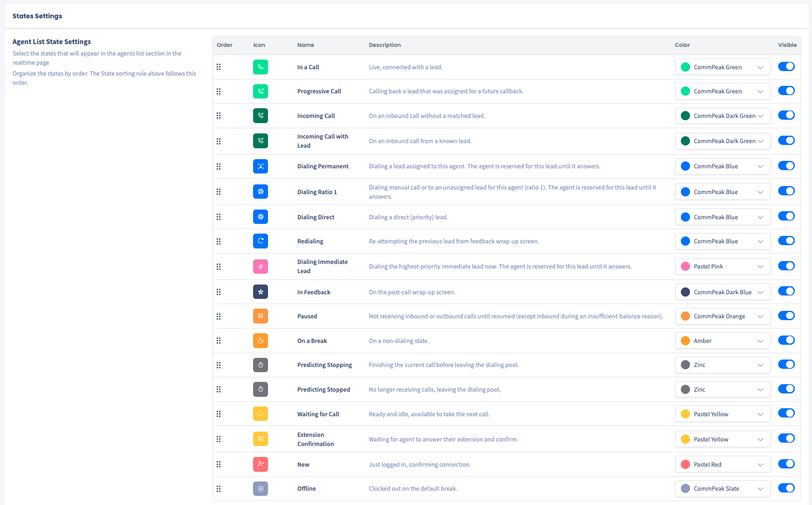Screen dimensions: 812x505
Task: Click the Dialing Immediate Lead lightning icon
Action: [x=261, y=266]
